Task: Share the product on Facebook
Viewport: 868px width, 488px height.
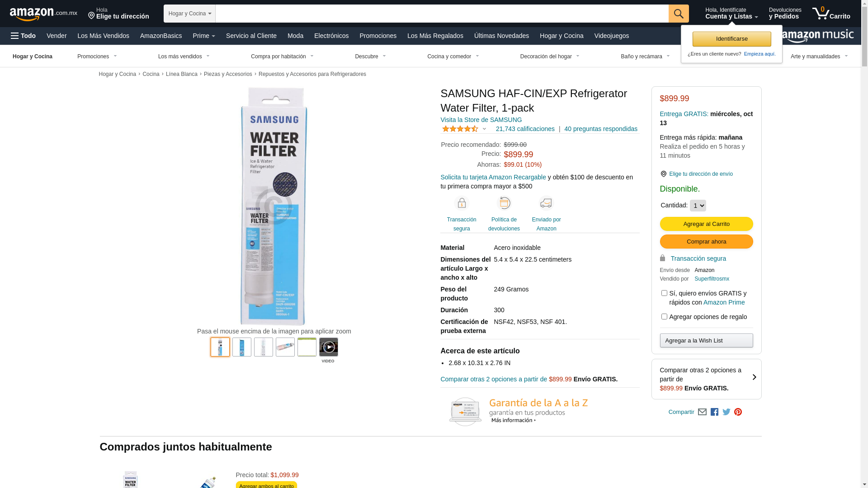Action: tap(714, 412)
